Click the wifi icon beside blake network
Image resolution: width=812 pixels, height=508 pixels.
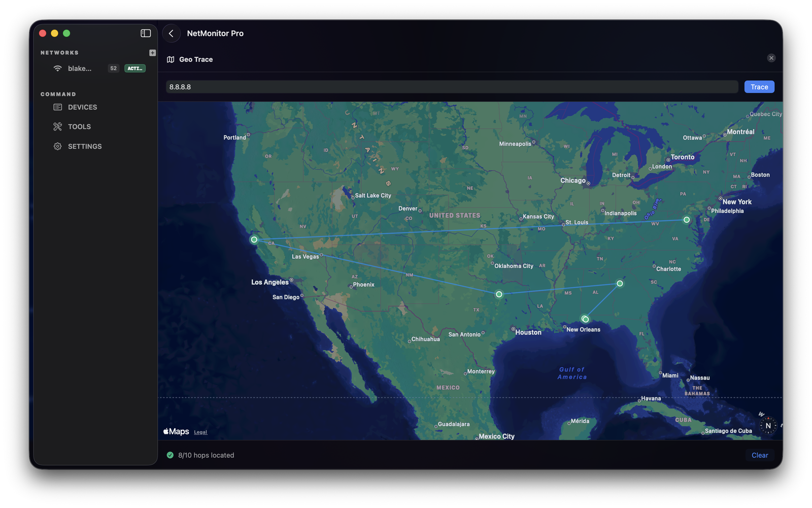58,69
